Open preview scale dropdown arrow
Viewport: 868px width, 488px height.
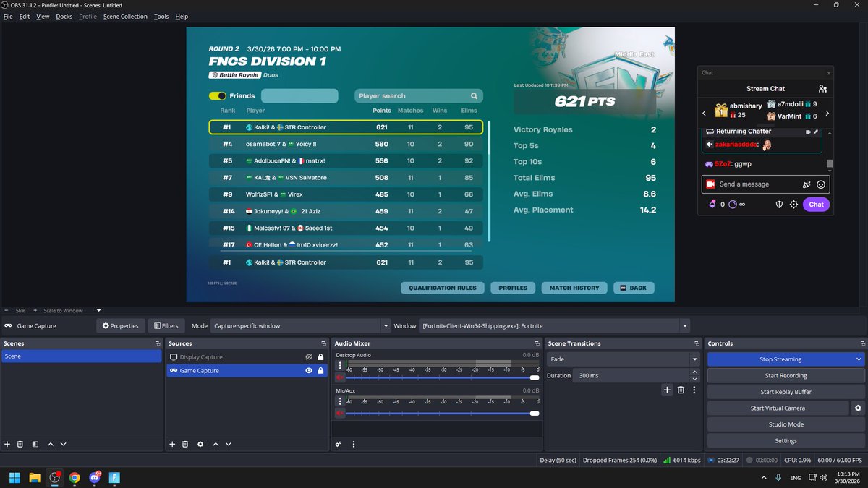click(98, 311)
